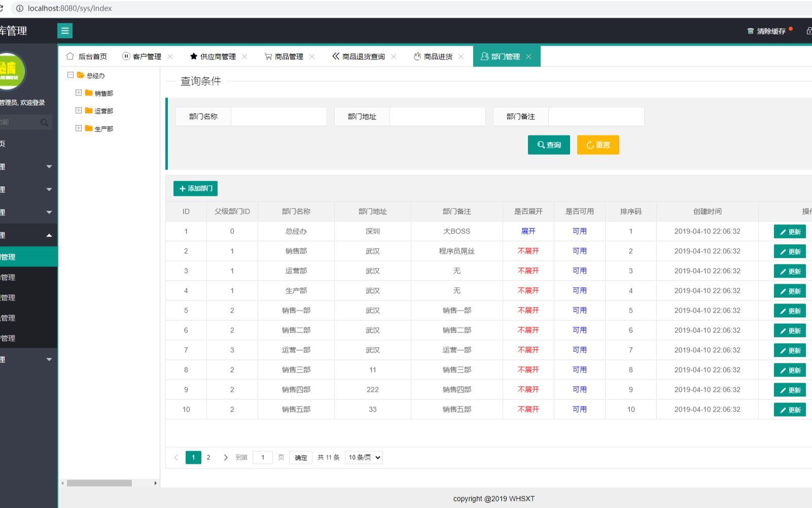Close the 部门管理 tab
Screen dimensions: 812x508
coord(528,56)
